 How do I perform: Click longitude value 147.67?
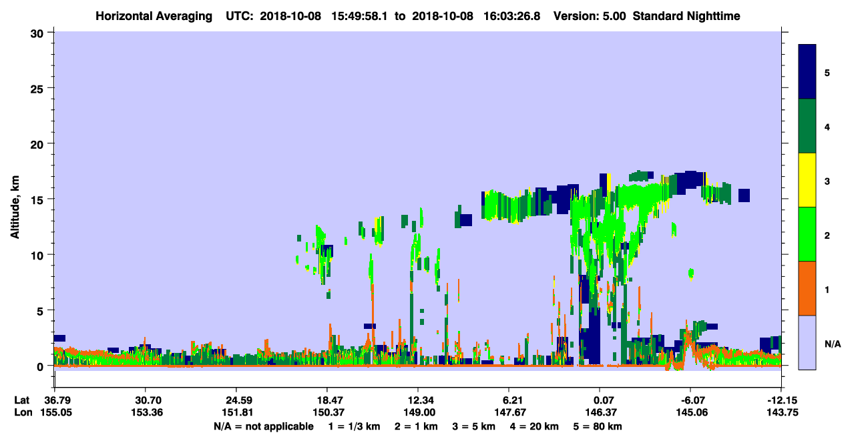pyautogui.click(x=509, y=412)
